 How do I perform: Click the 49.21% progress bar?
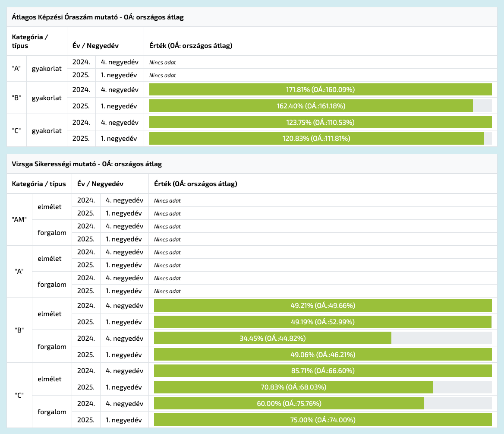point(323,305)
